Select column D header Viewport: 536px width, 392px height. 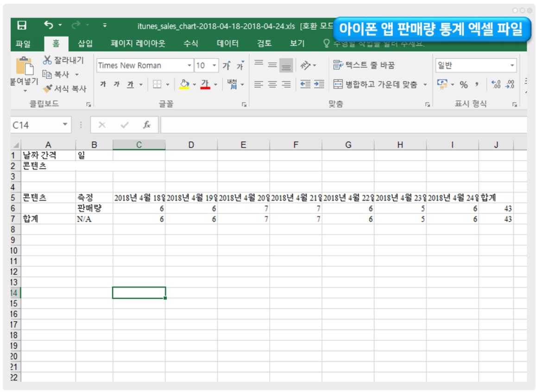(191, 145)
